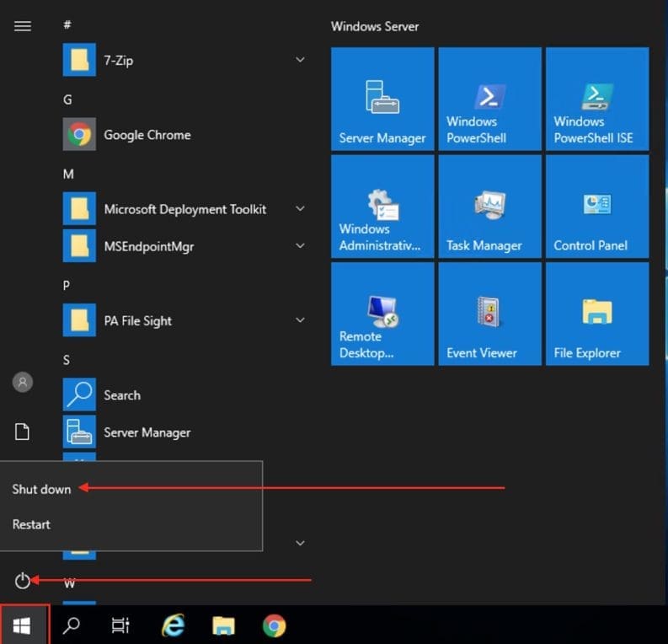Screen dimensions: 668x644
Task: Select Restart from the power menu
Action: [32, 524]
